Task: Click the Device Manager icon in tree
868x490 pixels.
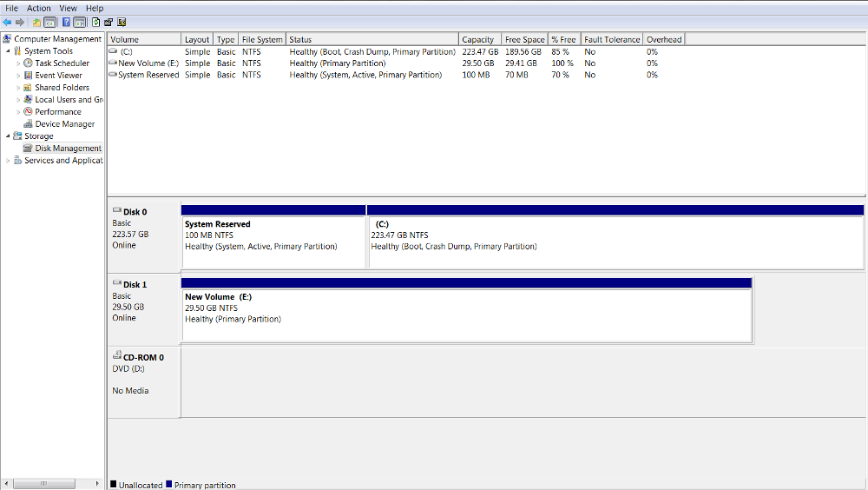Action: (29, 124)
